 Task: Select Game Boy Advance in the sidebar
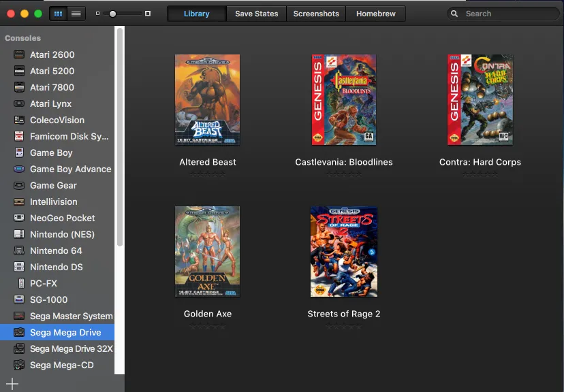pos(57,169)
